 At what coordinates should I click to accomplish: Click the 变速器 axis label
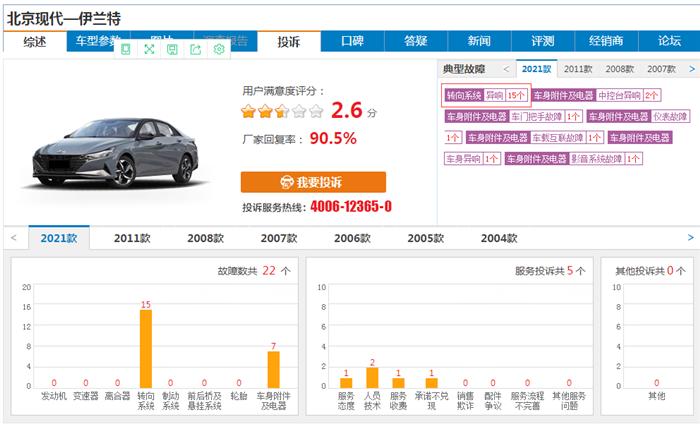pyautogui.click(x=86, y=396)
